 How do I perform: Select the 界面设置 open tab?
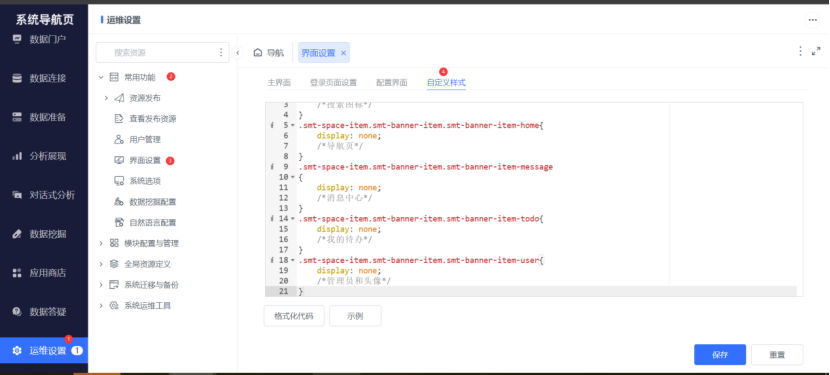click(318, 52)
